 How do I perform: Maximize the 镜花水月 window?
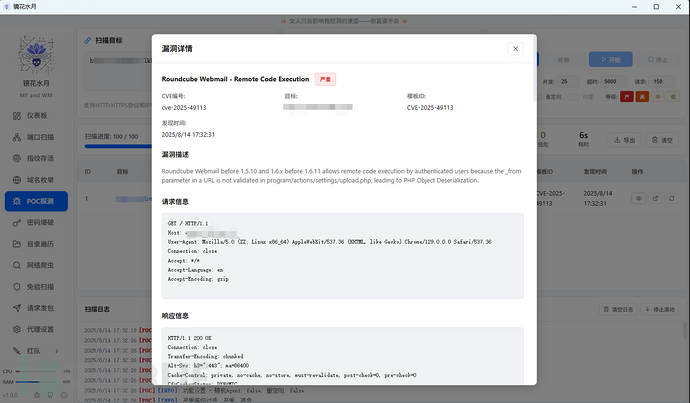coord(656,7)
